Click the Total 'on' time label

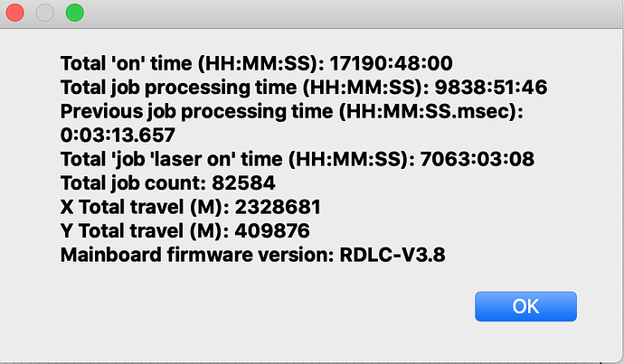[x=193, y=63]
